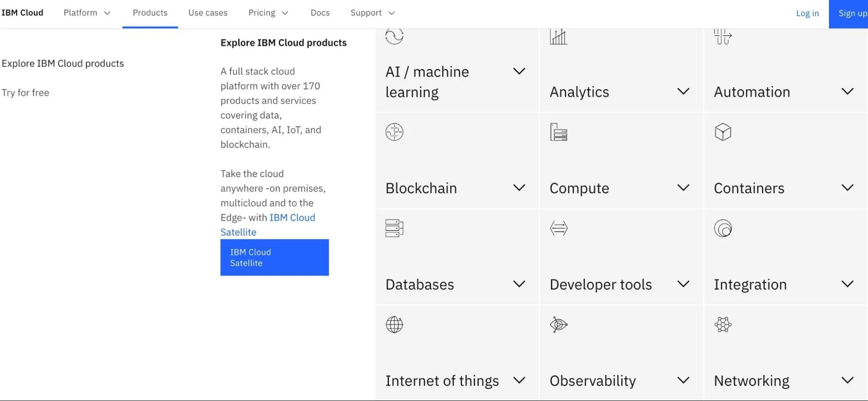Select Try for free in sidebar

(25, 93)
